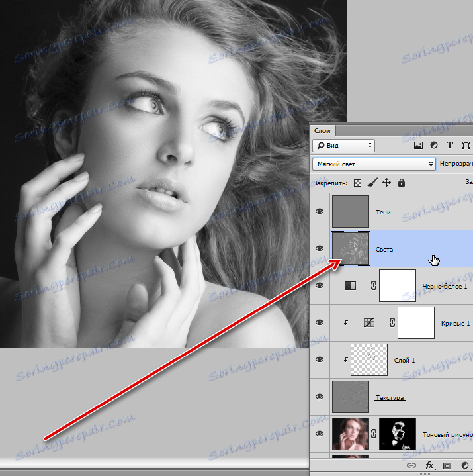Filter layers by type (T icon)

(x=450, y=145)
